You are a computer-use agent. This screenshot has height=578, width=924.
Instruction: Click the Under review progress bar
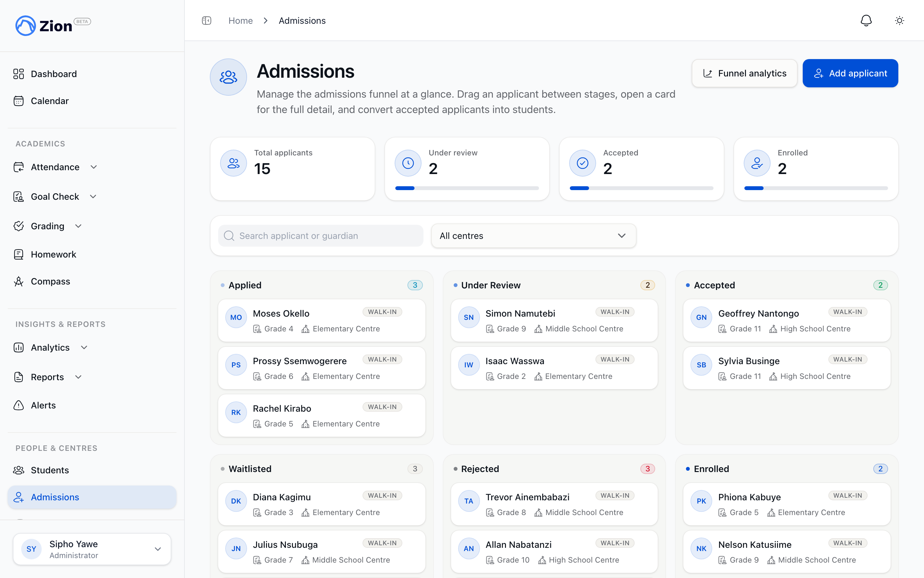click(467, 188)
